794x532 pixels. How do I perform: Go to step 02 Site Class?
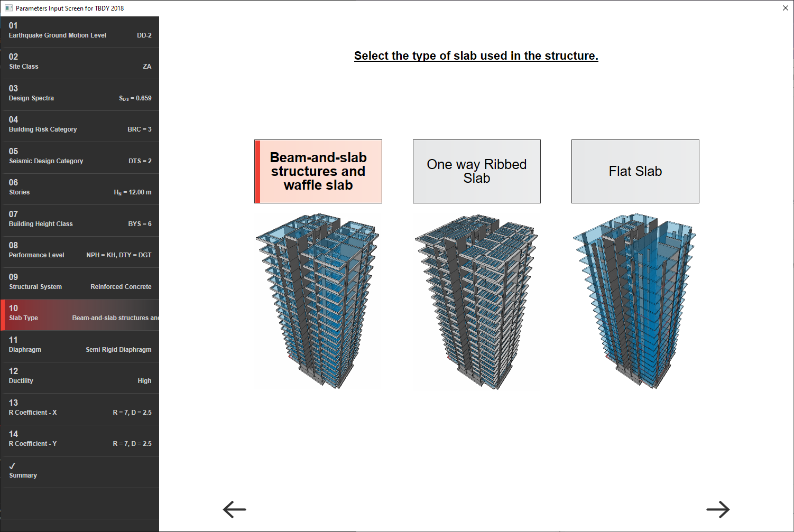(x=80, y=62)
